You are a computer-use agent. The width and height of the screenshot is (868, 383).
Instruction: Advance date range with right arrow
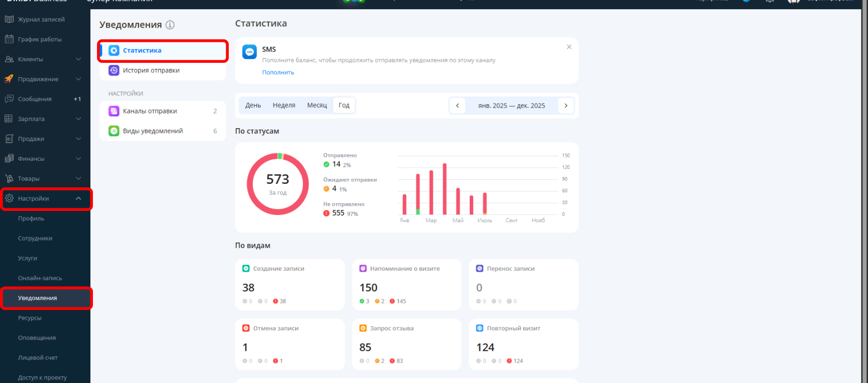point(566,106)
